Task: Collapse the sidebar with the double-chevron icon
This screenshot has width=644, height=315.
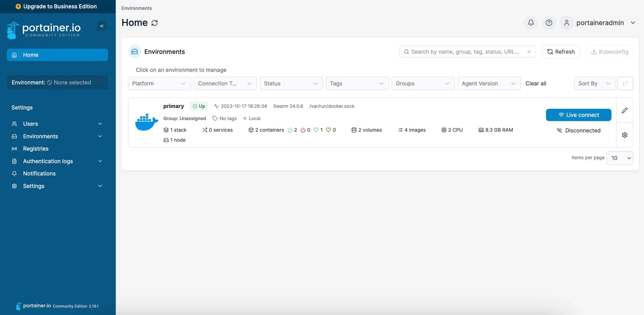Action: pyautogui.click(x=102, y=26)
